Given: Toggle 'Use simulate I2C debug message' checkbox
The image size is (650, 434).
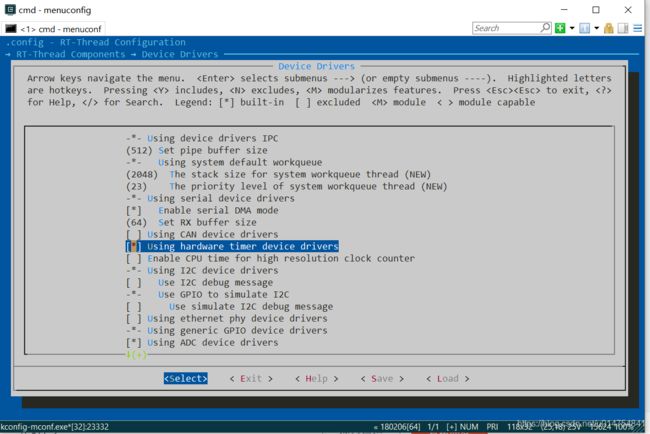Looking at the screenshot, I should coord(133,306).
